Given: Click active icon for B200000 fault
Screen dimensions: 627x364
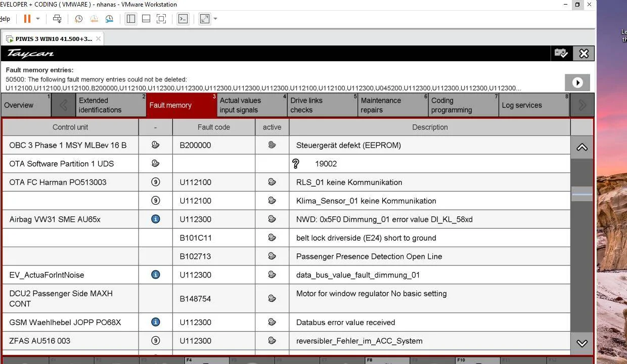Looking at the screenshot, I should (x=272, y=145).
